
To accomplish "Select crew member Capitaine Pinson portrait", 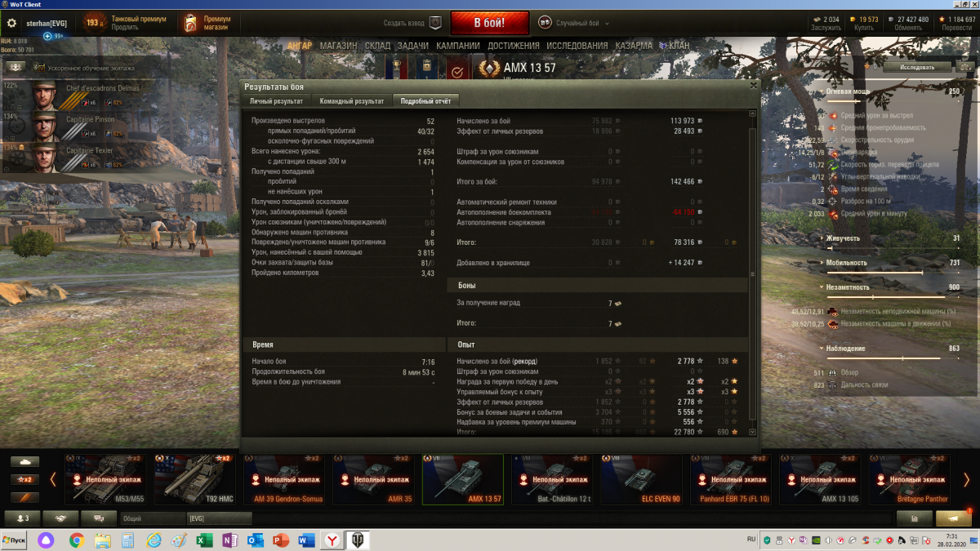I will click(x=44, y=128).
